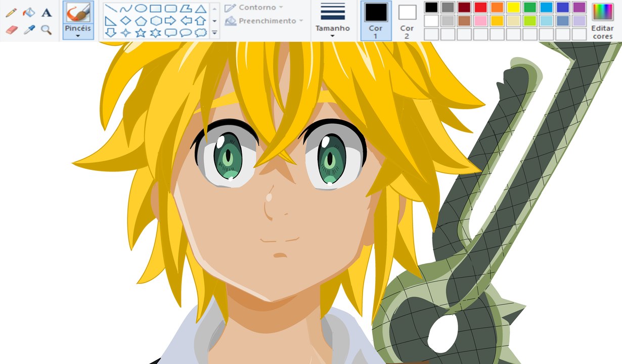Screen dimensions: 622x364
Task: Select the Pencil tool
Action: pos(11,13)
